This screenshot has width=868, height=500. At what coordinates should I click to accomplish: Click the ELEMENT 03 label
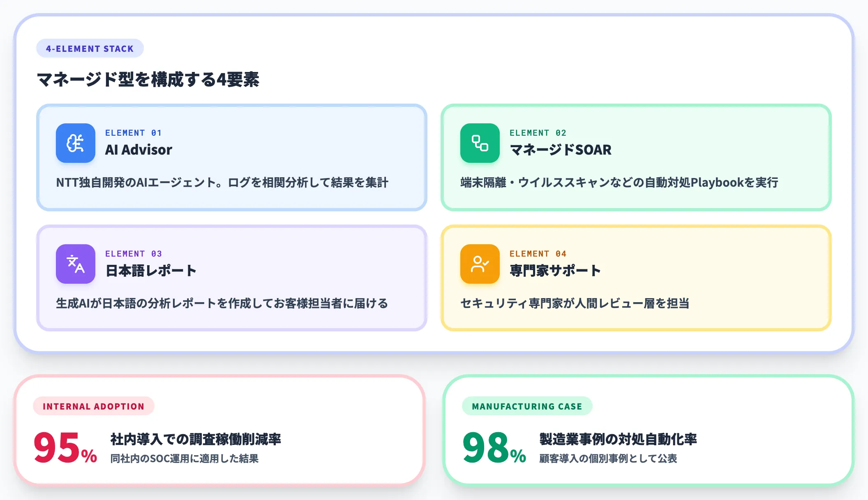point(134,254)
